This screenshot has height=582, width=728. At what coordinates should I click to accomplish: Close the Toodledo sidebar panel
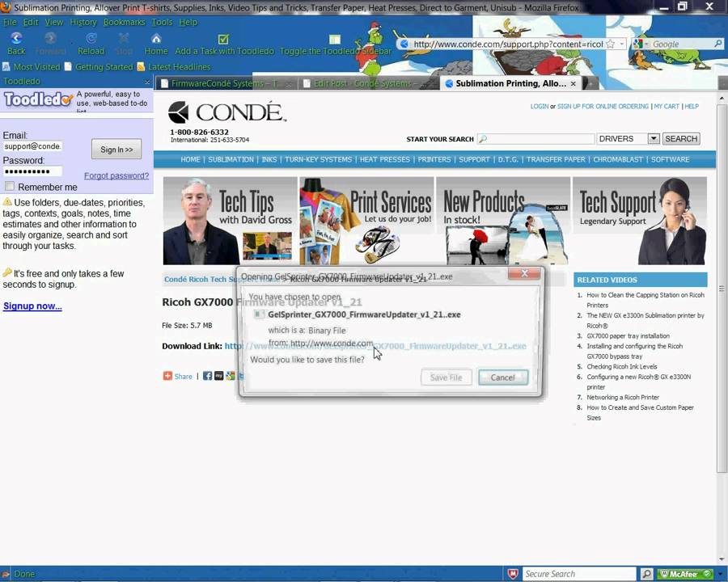tap(147, 82)
